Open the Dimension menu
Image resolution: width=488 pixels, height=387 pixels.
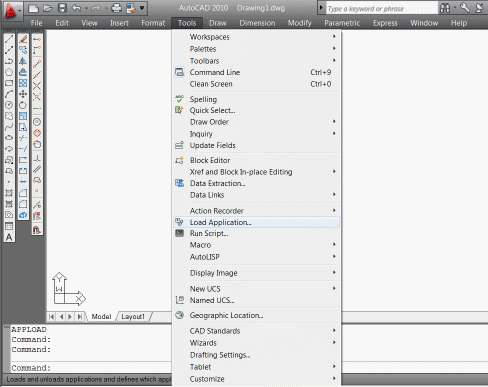point(257,23)
